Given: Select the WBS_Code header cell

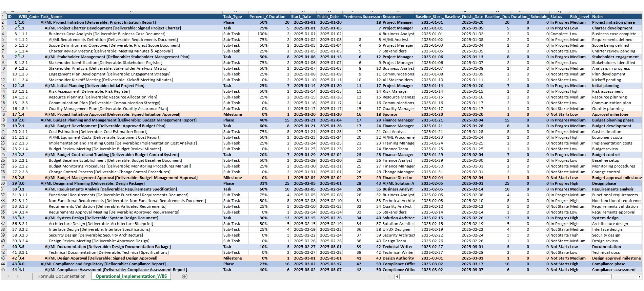Looking at the screenshot, I should (x=28, y=17).
